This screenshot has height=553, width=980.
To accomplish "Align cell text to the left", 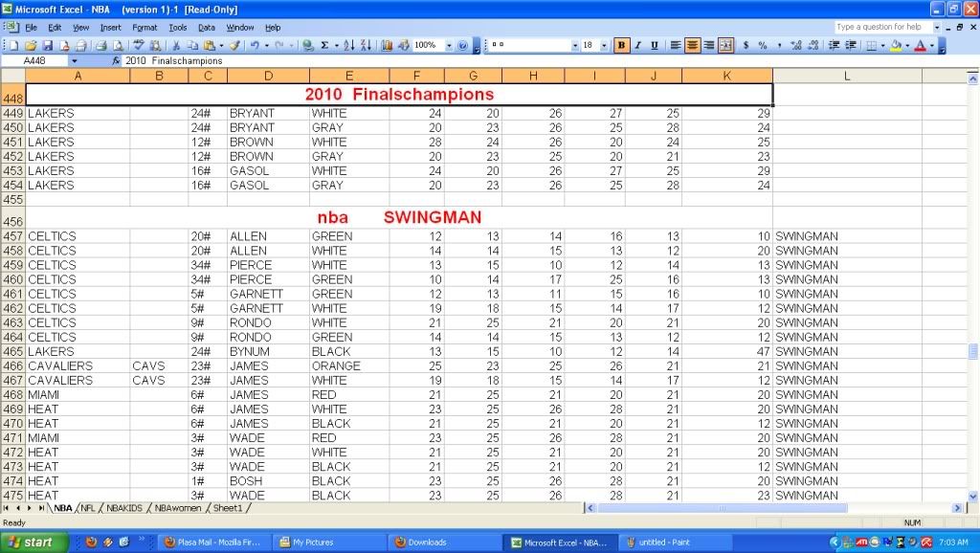I will tap(676, 45).
